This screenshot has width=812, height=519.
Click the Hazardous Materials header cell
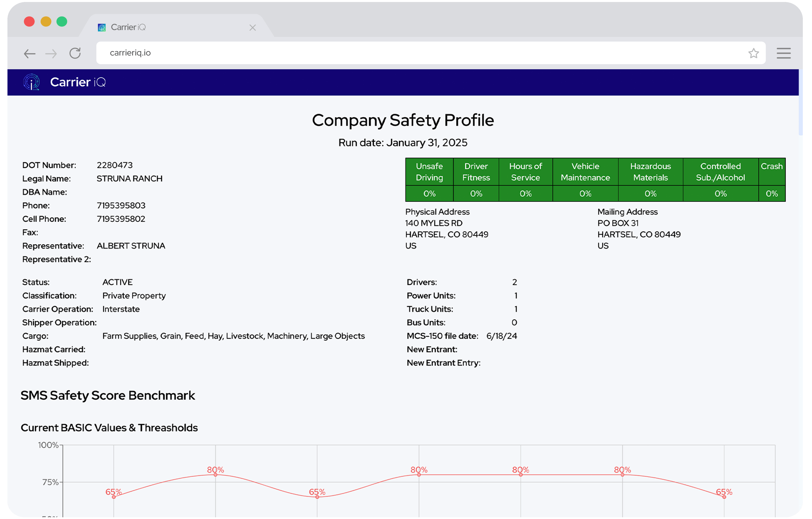[x=650, y=172]
